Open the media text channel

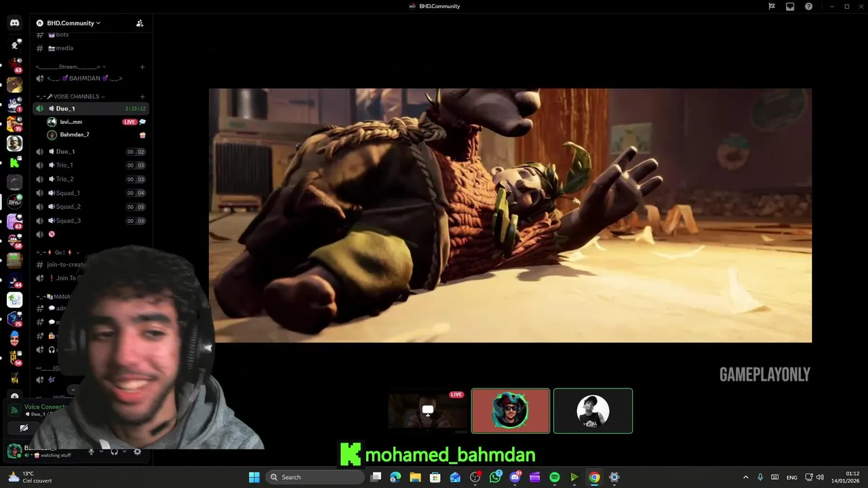click(x=90, y=48)
